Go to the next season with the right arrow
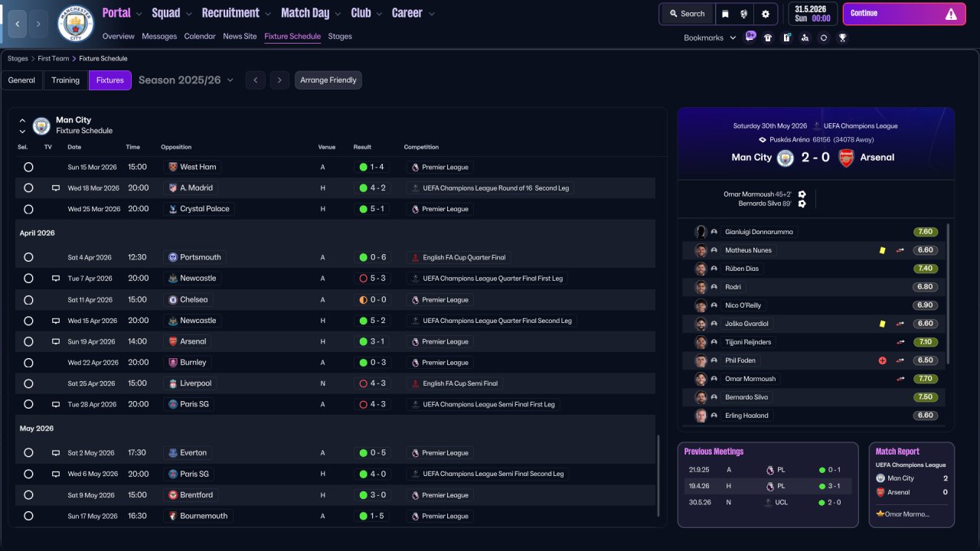This screenshot has height=551, width=980. point(279,80)
